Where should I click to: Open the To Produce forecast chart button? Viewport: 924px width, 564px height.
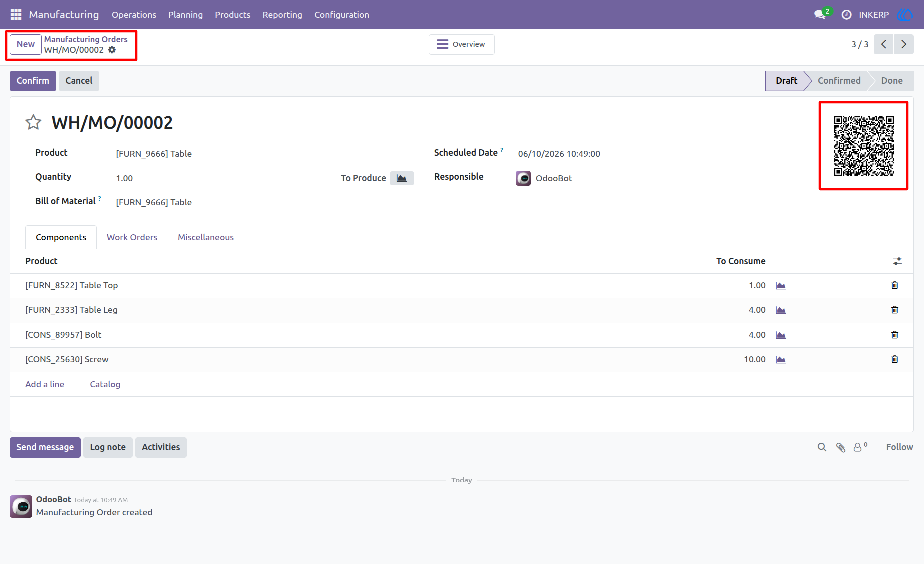click(402, 178)
